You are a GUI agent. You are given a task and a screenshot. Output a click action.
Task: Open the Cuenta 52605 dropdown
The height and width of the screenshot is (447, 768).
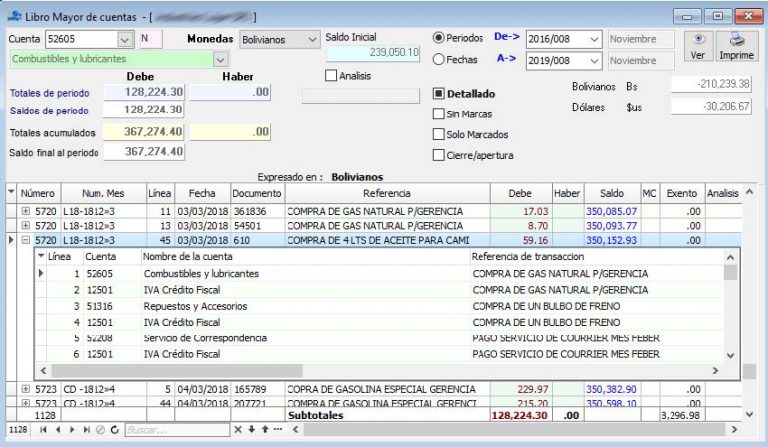(125, 39)
